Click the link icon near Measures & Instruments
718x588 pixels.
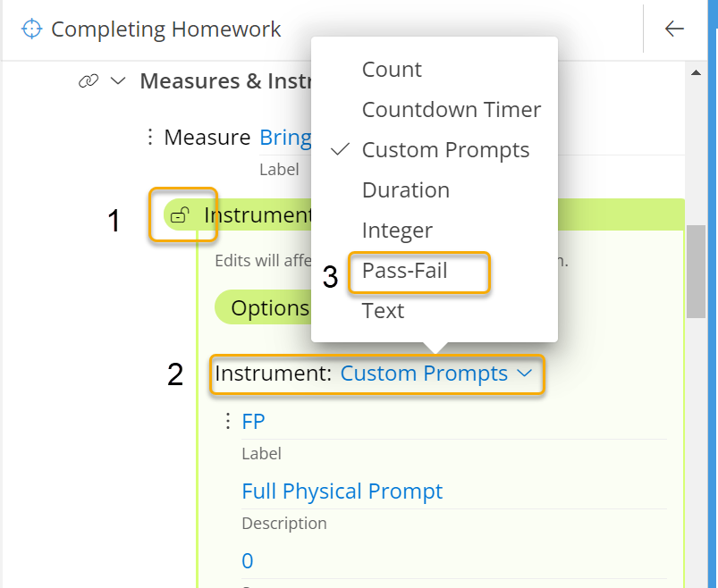point(87,80)
